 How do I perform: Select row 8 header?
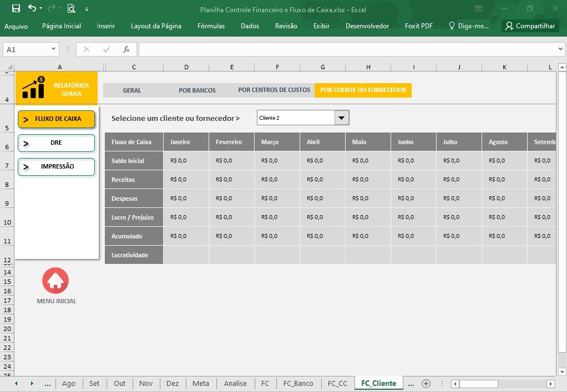pos(7,180)
